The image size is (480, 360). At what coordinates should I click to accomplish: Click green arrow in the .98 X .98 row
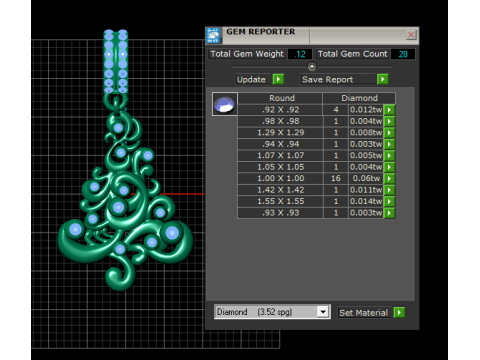click(389, 121)
